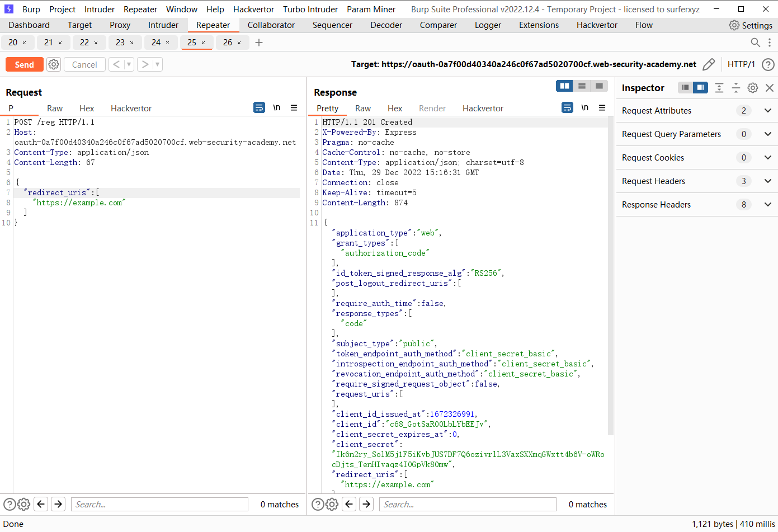Select the horizontal split layout icon above Response
778x532 pixels.
coord(582,86)
